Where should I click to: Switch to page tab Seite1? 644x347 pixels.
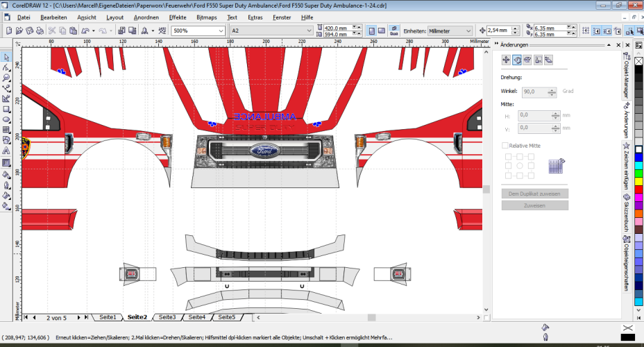pos(108,317)
